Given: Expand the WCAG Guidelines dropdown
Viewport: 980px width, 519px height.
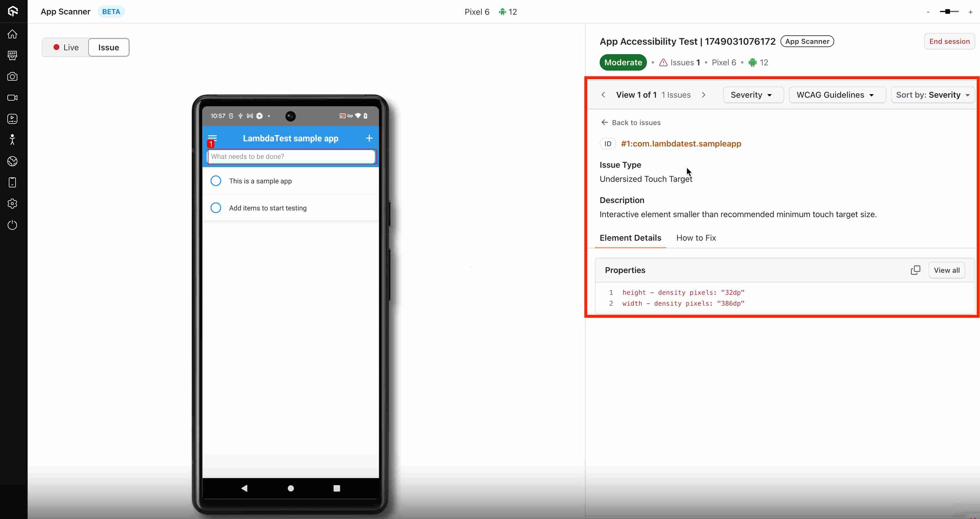Looking at the screenshot, I should [837, 95].
